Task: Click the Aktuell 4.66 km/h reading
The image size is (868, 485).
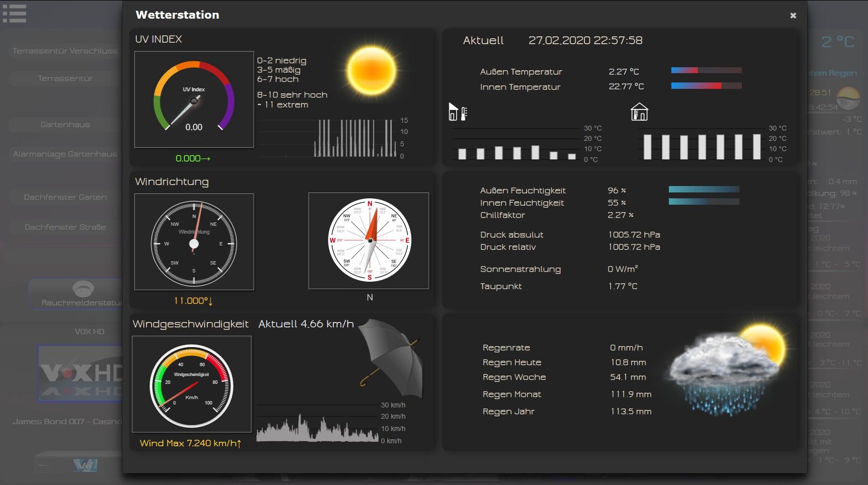Action: coord(306,324)
